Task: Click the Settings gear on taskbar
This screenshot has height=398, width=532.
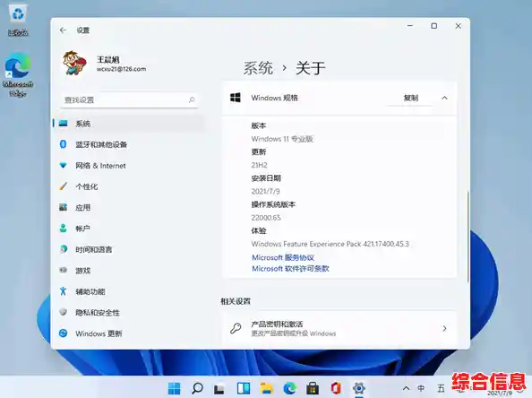Action: pos(358,388)
